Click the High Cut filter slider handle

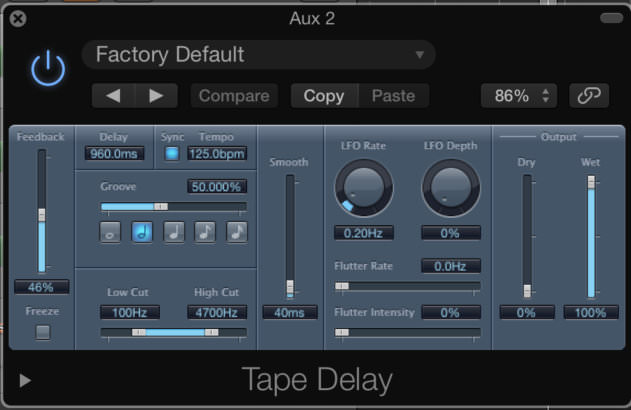pos(212,332)
